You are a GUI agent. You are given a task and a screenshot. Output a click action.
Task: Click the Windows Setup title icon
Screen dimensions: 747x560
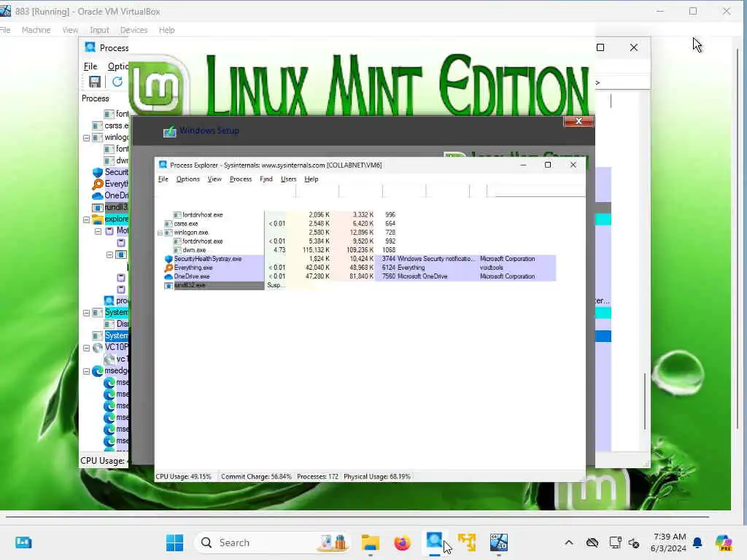pyautogui.click(x=169, y=131)
